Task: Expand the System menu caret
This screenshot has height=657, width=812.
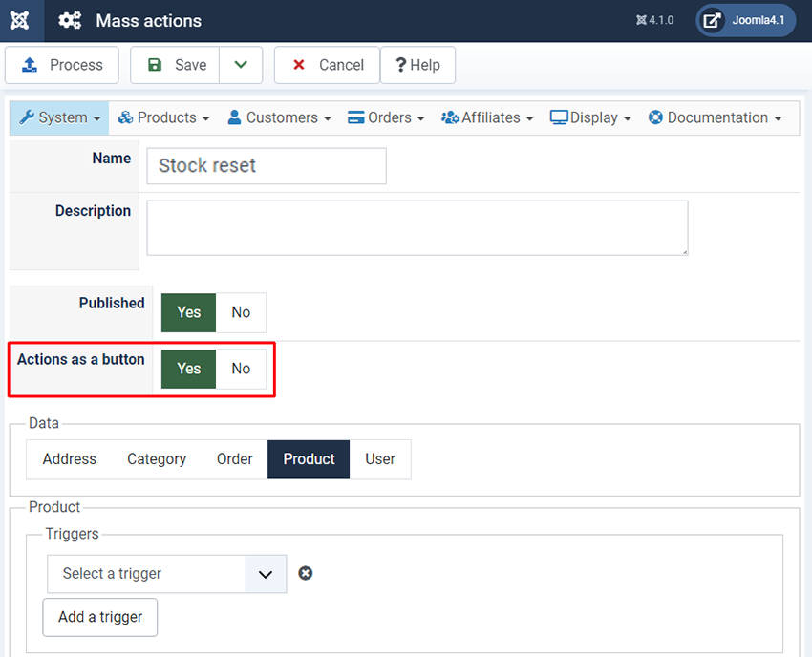Action: pos(96,119)
